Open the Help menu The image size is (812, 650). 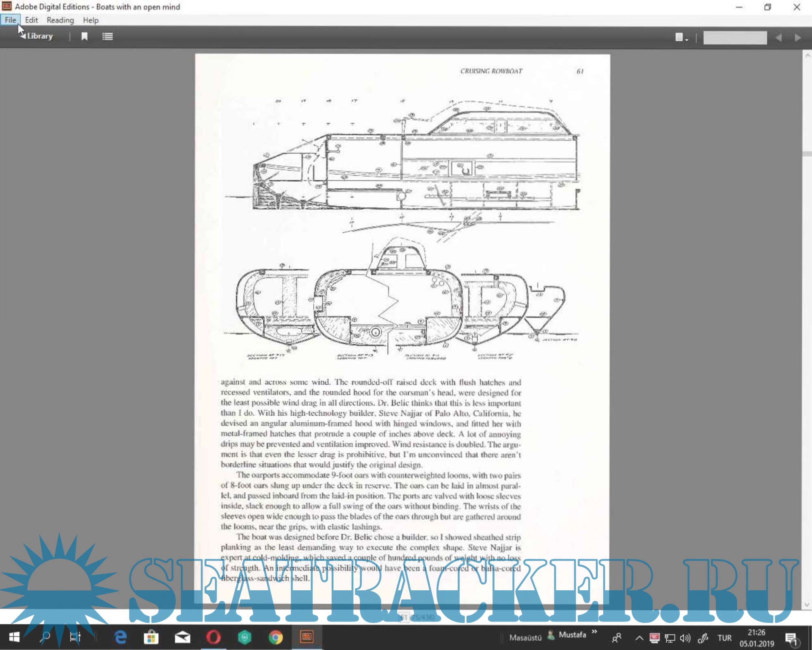(x=91, y=20)
